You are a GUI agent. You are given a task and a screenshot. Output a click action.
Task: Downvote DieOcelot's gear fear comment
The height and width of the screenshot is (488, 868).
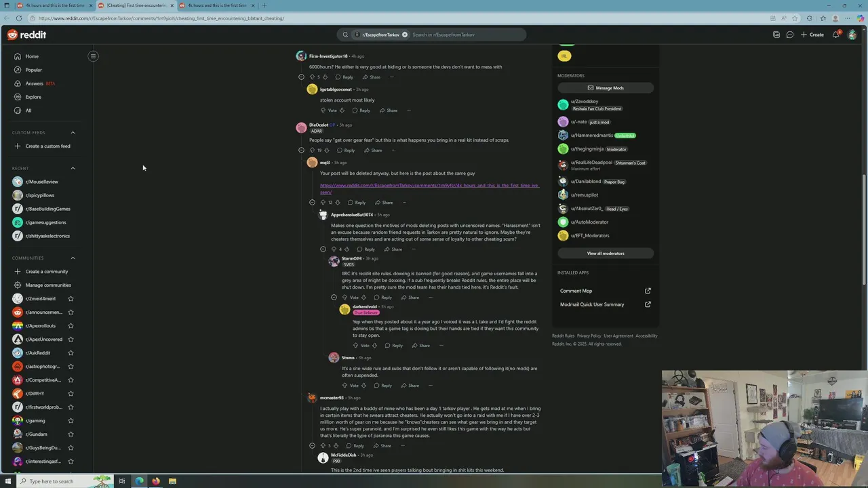click(x=327, y=150)
